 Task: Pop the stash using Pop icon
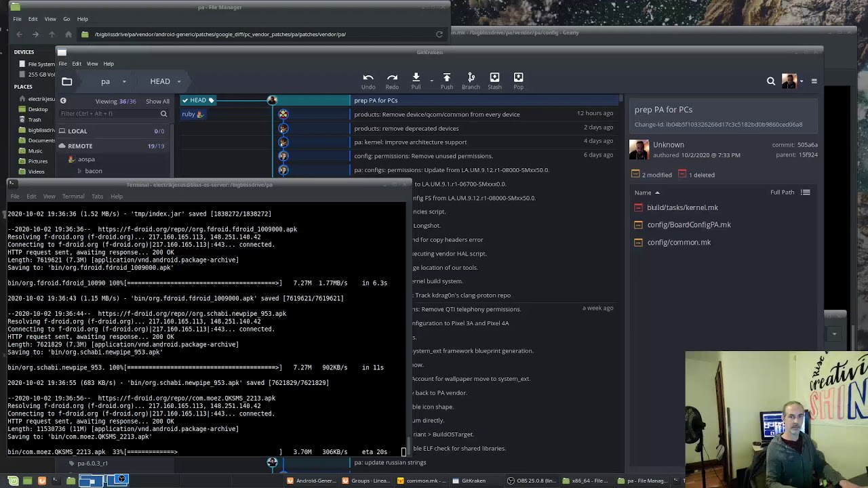coord(518,78)
